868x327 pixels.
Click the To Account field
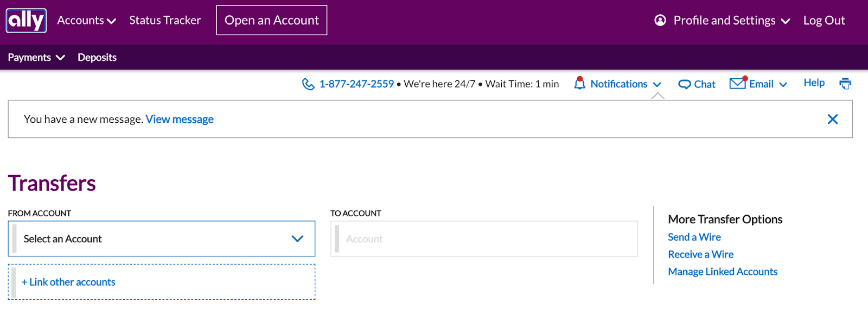coord(484,238)
